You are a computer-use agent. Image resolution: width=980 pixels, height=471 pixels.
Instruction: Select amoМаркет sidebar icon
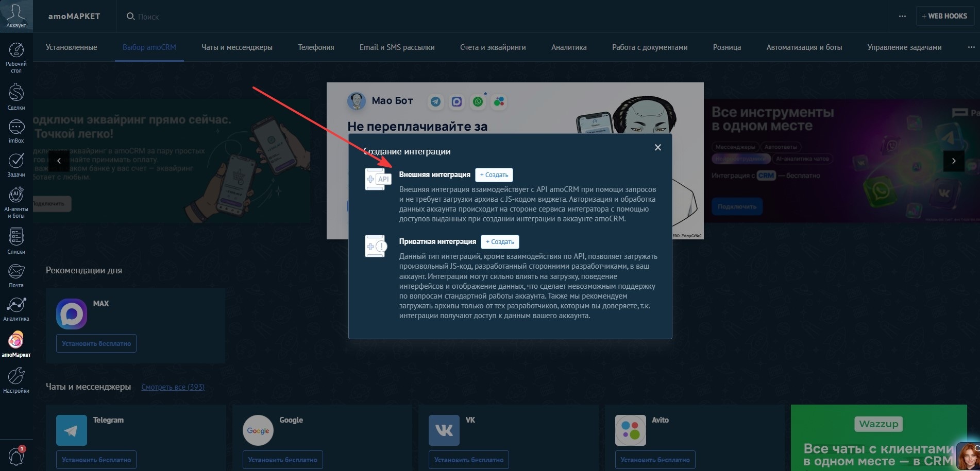(16, 344)
